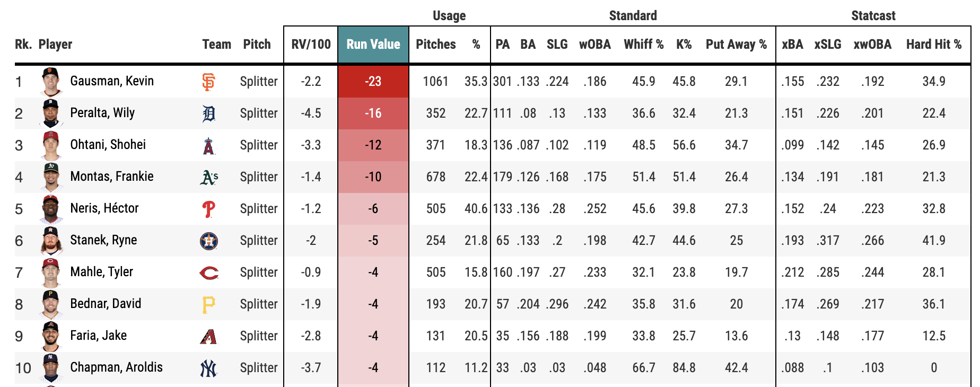Open Gausman, Kevin player page
The image size is (980, 387).
point(112,81)
